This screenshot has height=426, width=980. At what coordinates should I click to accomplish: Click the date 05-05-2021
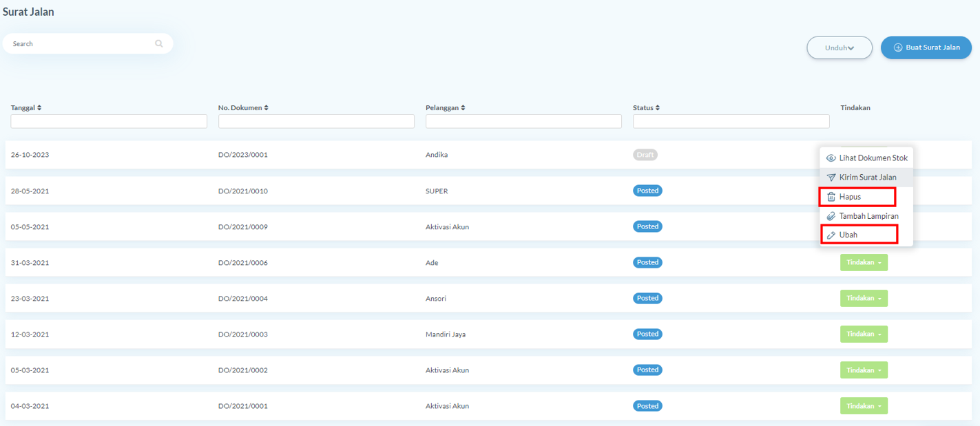coord(30,226)
